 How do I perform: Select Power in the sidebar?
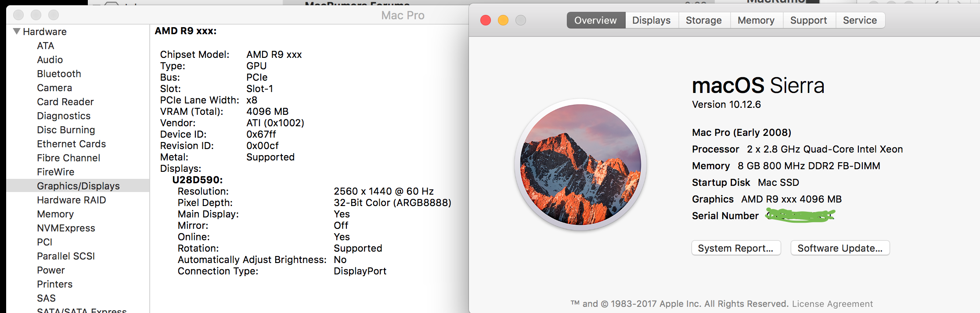(x=51, y=270)
